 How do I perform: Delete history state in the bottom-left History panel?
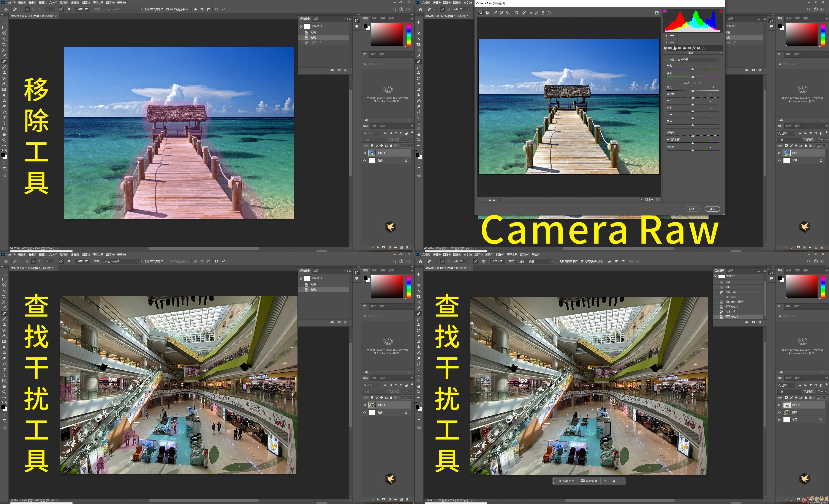coord(345,322)
